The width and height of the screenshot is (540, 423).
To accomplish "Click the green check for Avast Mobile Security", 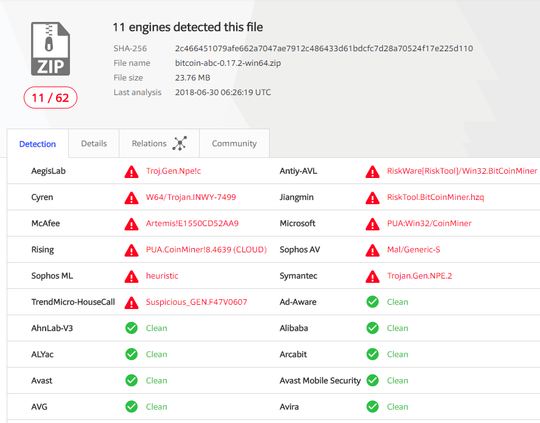I will coord(373,380).
